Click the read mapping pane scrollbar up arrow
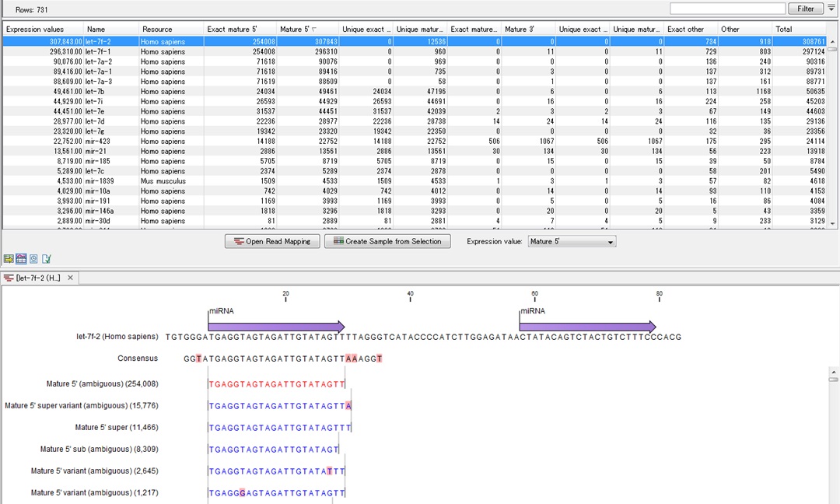 (x=832, y=371)
